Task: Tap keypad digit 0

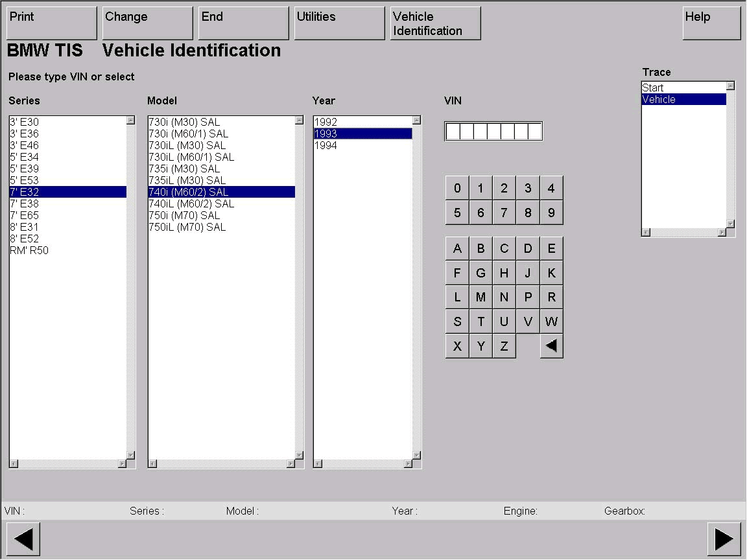Action: [457, 188]
